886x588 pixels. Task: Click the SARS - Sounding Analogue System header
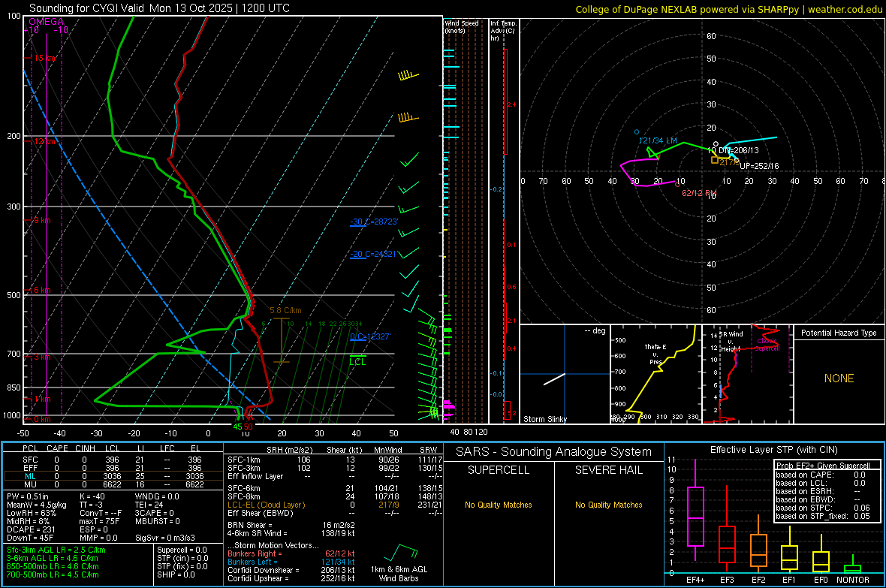[x=553, y=452]
